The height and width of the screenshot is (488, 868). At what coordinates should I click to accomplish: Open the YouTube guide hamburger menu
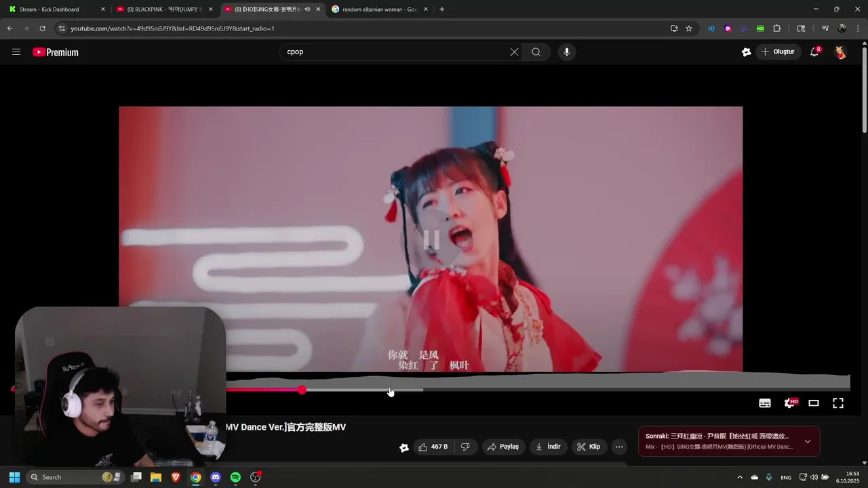pyautogui.click(x=16, y=52)
